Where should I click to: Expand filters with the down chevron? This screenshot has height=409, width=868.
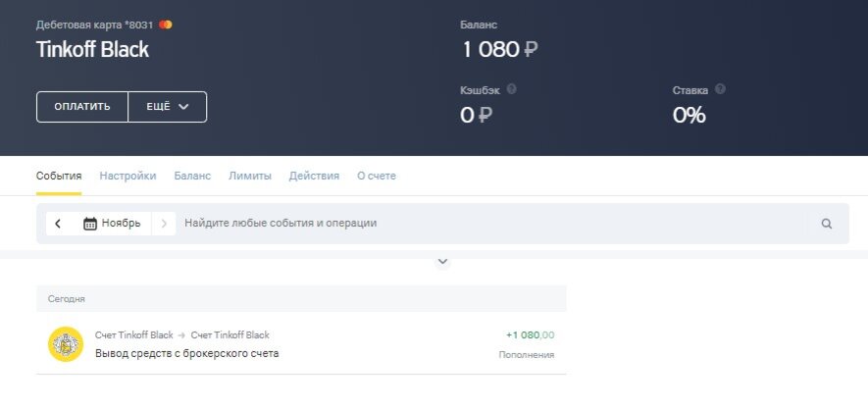pos(442,261)
